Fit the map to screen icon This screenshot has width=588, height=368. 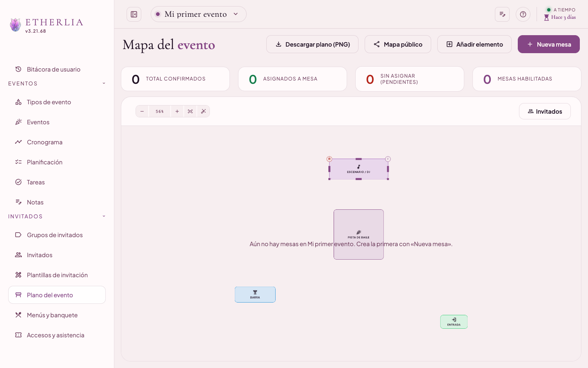(x=190, y=111)
